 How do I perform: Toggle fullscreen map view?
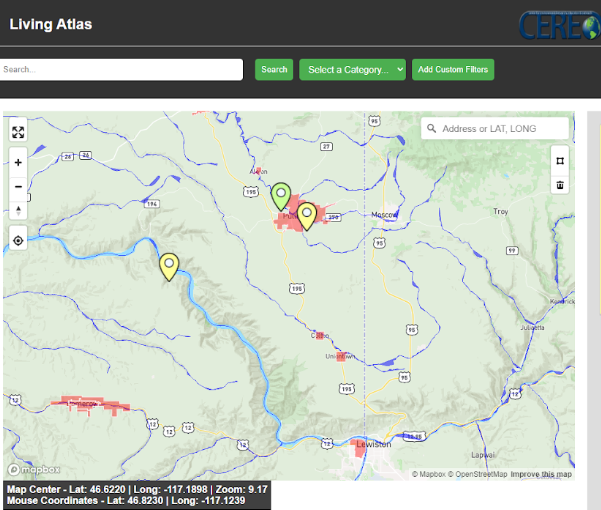coord(18,132)
